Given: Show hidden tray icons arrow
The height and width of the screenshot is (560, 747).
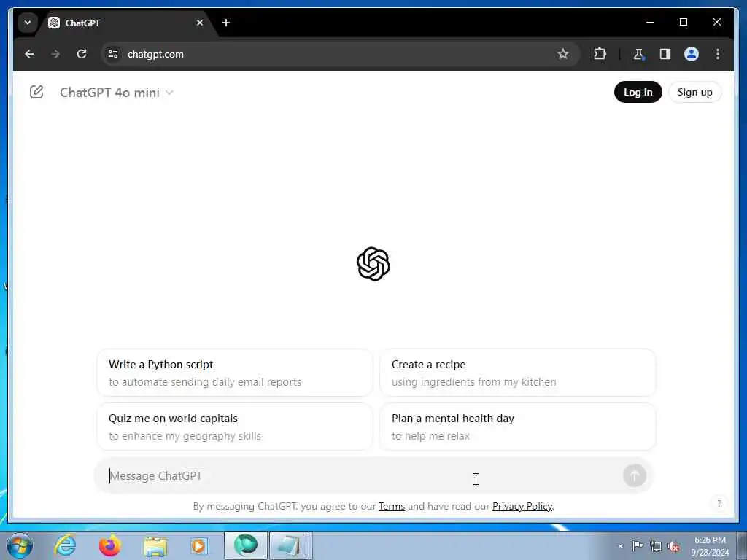Looking at the screenshot, I should coord(620,546).
